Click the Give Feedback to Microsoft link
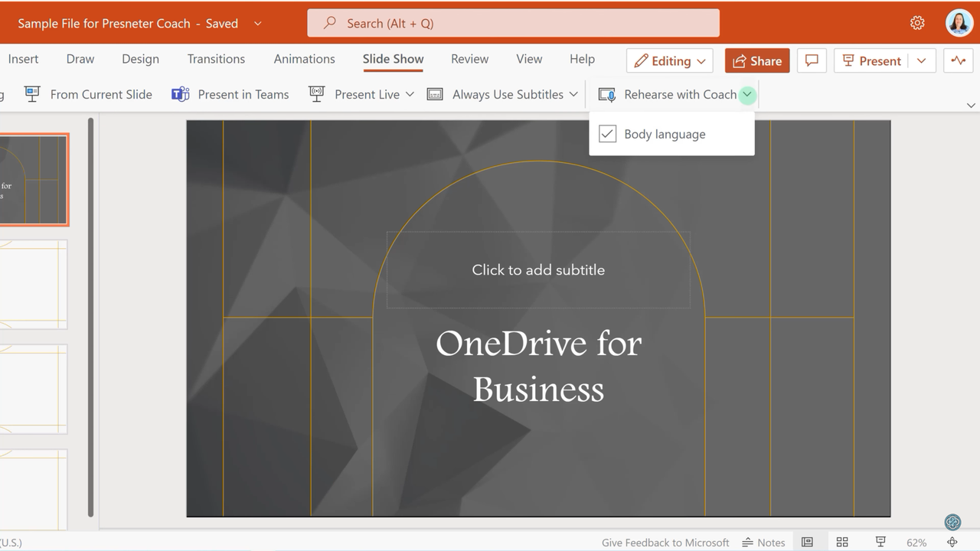 tap(665, 542)
